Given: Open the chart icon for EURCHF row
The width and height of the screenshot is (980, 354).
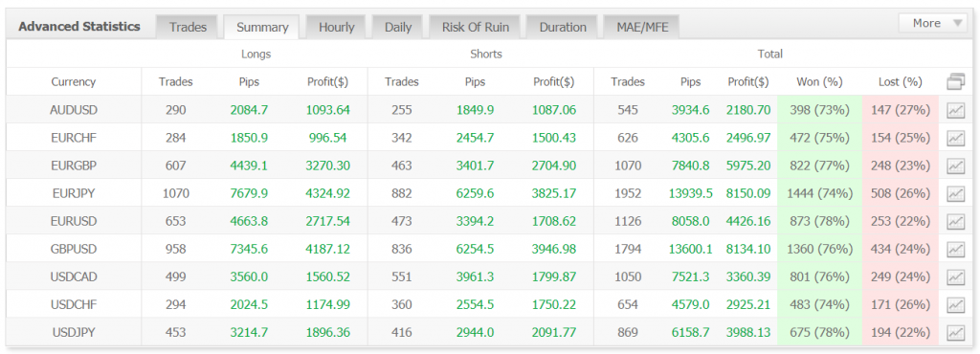Looking at the screenshot, I should (x=955, y=138).
